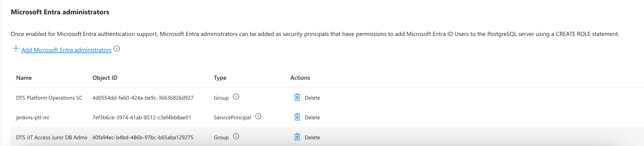Click trash icon for DTS Platform Operations SC

pyautogui.click(x=297, y=97)
